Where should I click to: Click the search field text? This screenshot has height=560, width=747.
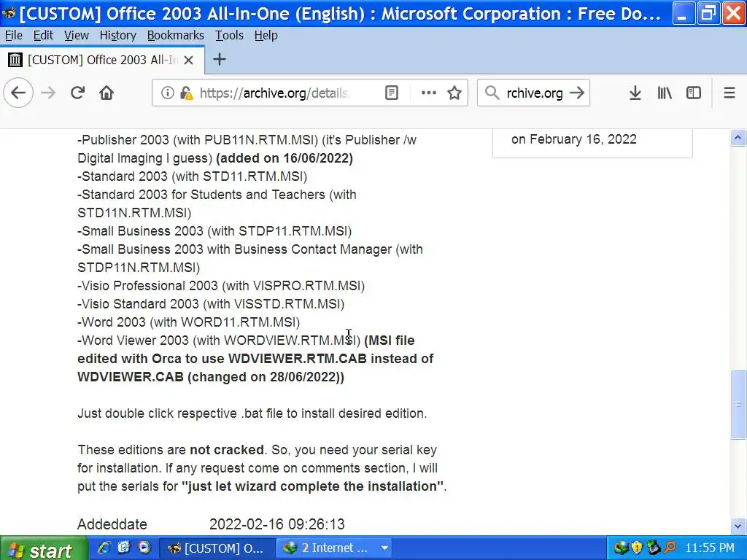[x=535, y=93]
